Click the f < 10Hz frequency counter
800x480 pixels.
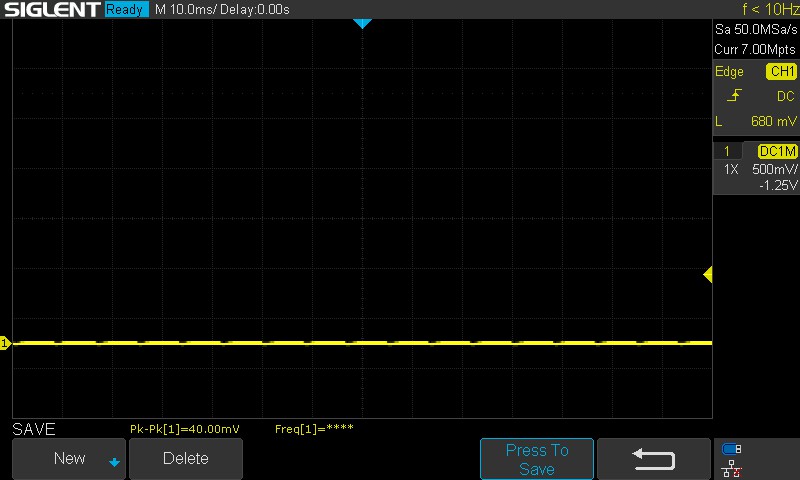point(770,9)
